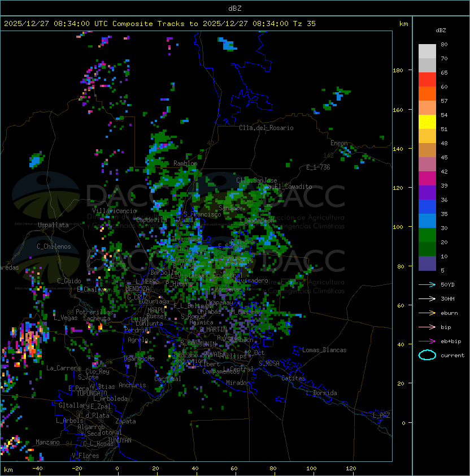Click the 'eb+bip' legend label
Screen dimensions: 470x476
[451, 341]
